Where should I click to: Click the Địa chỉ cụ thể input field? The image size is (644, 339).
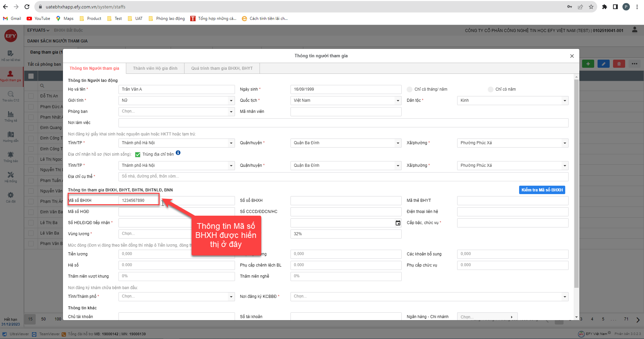click(x=343, y=177)
